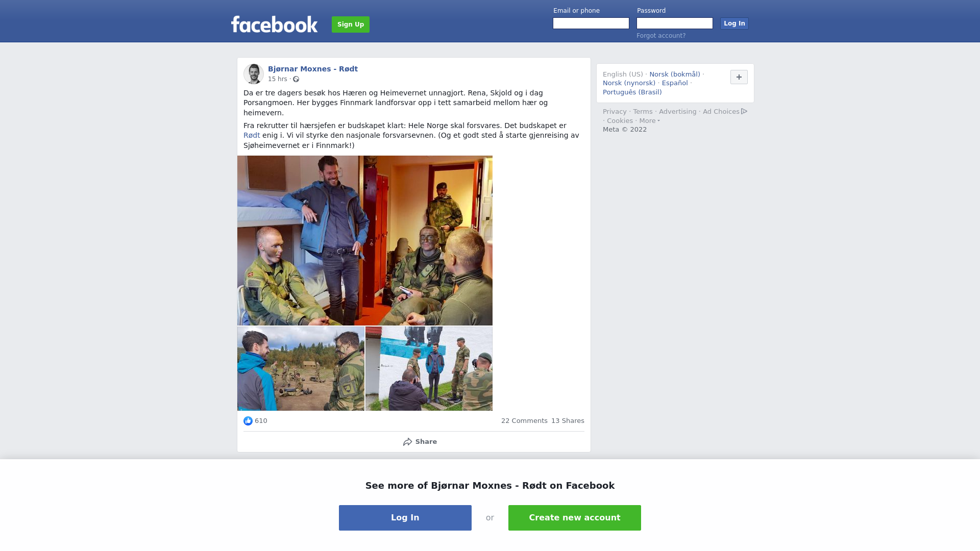Click the Facebook logo

coord(274,24)
